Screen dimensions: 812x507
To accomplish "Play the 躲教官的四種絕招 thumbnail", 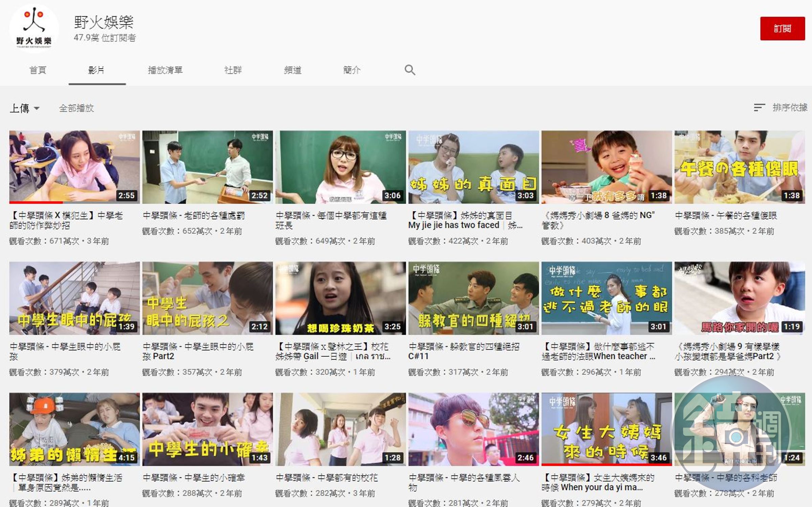I will click(x=473, y=298).
